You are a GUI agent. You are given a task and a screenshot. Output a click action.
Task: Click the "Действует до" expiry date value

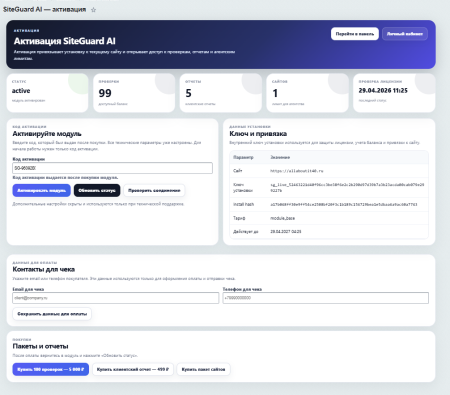(x=286, y=231)
